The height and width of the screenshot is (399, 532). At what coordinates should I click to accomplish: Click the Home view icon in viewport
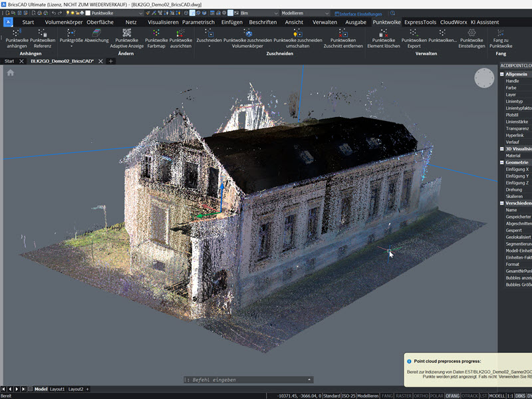click(x=11, y=72)
